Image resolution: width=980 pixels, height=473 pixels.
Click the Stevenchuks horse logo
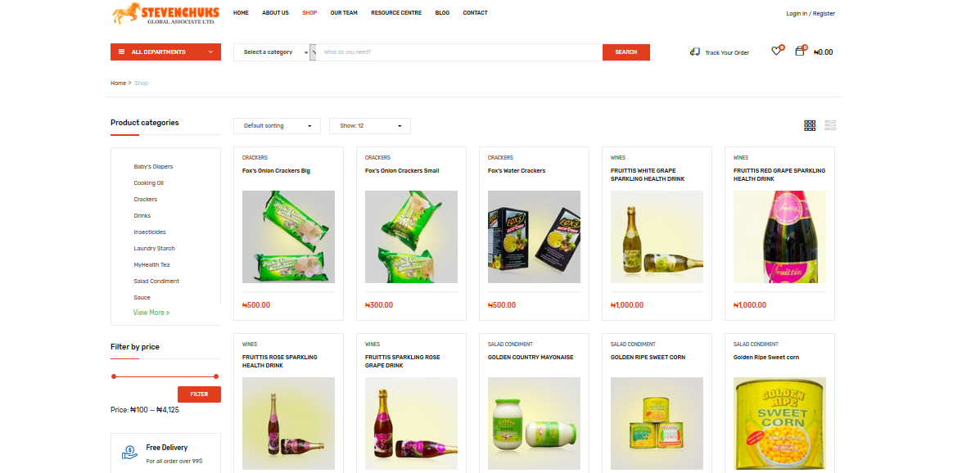(x=124, y=13)
